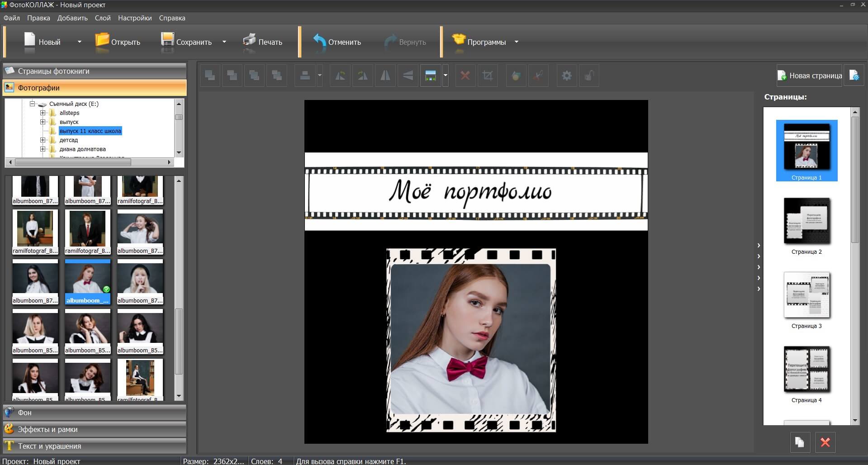Select Страница 1 thumbnail

coord(806,151)
